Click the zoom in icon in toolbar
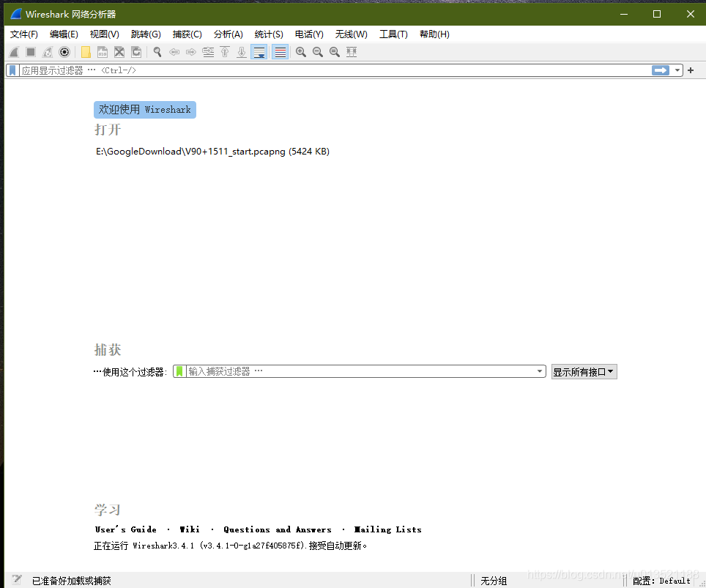The width and height of the screenshot is (706, 588). point(301,52)
